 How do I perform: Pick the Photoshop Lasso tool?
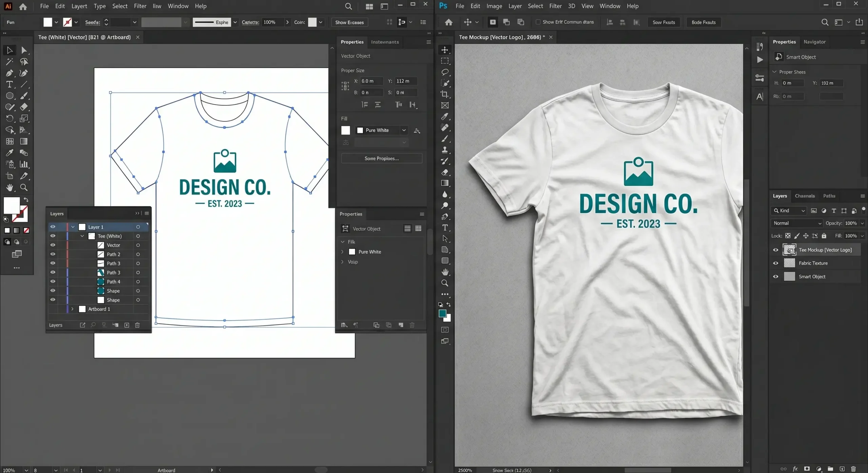click(x=445, y=72)
